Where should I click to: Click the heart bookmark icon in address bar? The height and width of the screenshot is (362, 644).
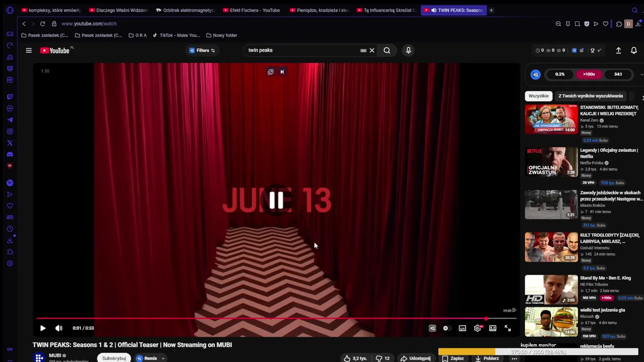605,24
